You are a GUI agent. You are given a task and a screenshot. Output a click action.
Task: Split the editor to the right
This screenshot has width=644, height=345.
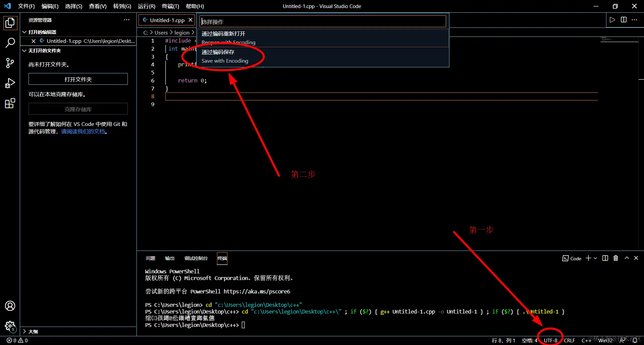click(x=624, y=20)
